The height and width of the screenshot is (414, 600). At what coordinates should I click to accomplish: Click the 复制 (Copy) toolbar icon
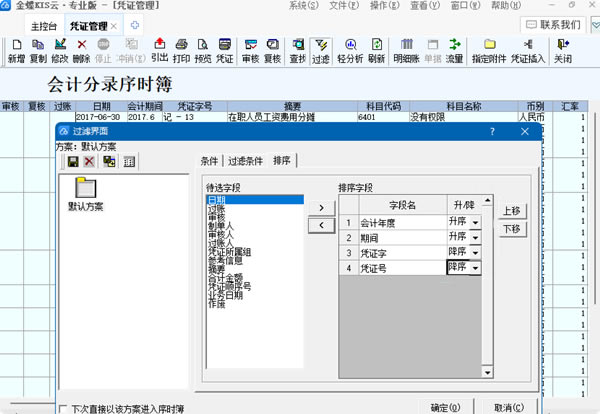(x=38, y=51)
